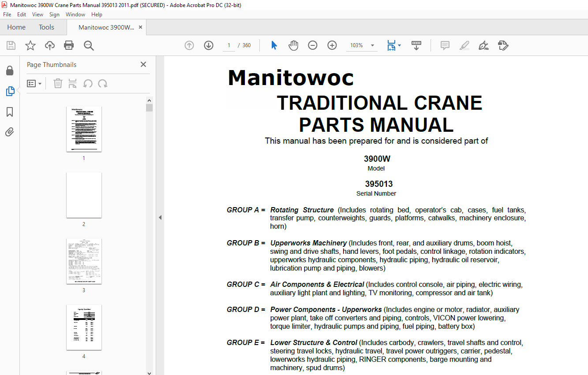Image resolution: width=588 pixels, height=375 pixels.
Task: Click the GROUP A = label
Action: coord(246,210)
